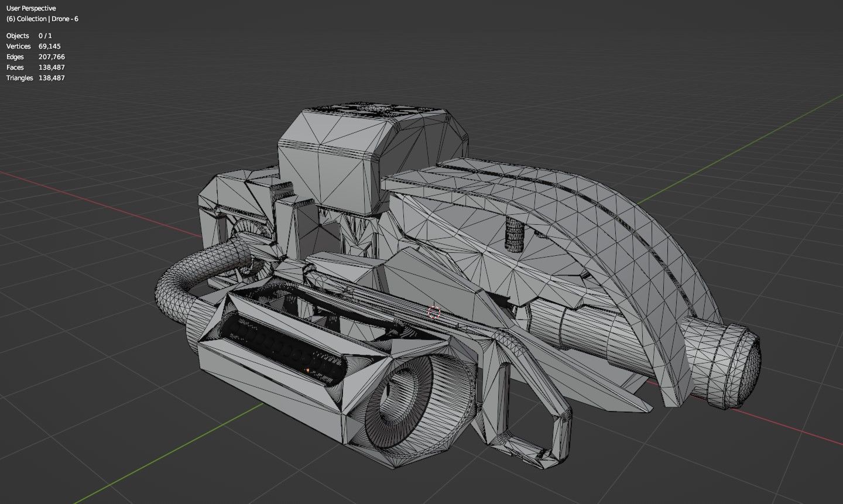Click the '(6) Collection | Drone - 6' text
The height and width of the screenshot is (504, 843).
(x=42, y=19)
